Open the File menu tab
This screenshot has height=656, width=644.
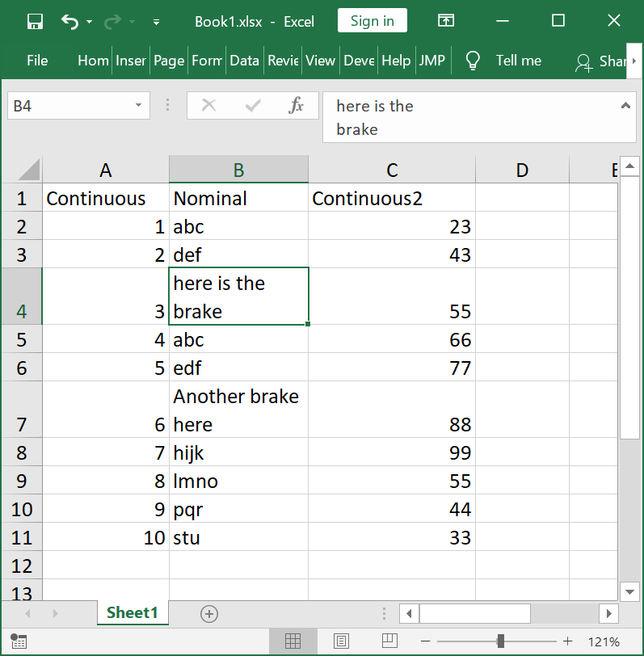(x=37, y=61)
